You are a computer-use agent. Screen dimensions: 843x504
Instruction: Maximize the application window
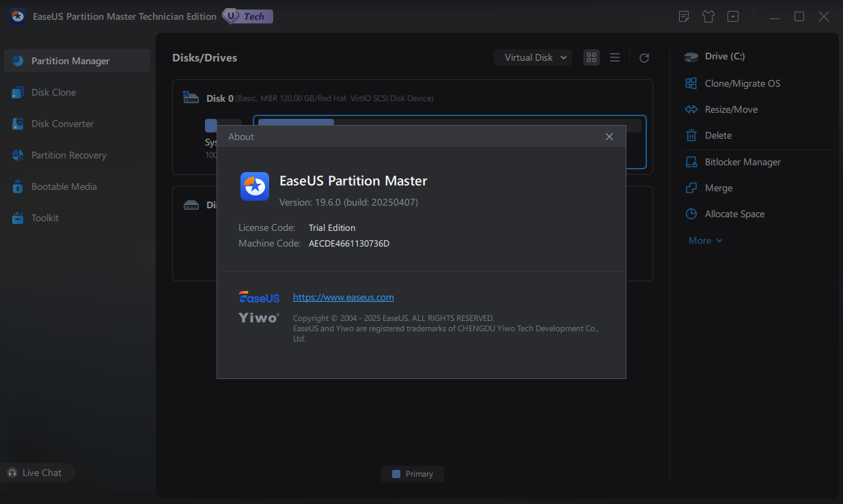click(x=799, y=16)
